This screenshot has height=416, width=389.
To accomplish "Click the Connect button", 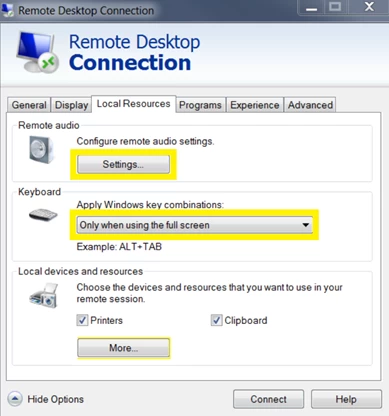I will [x=268, y=399].
